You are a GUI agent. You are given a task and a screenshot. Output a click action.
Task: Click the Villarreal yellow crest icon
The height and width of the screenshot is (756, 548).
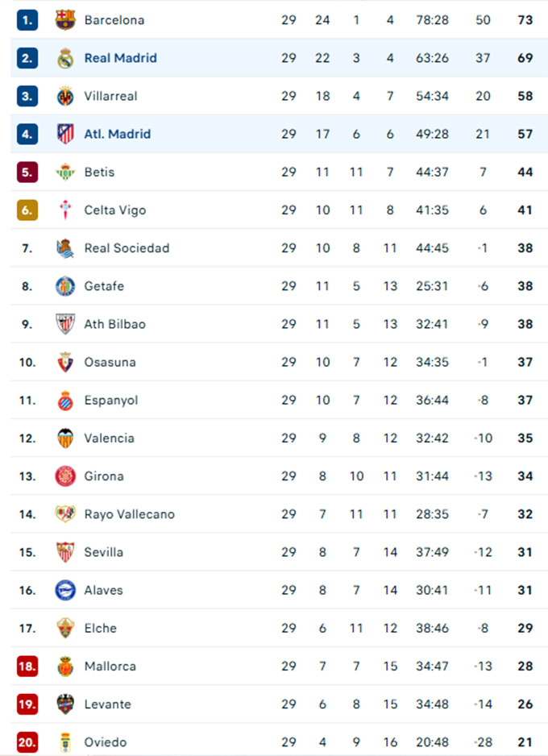tap(65, 96)
